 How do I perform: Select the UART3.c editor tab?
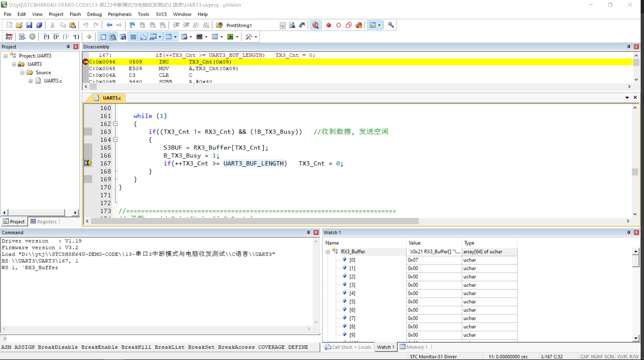coord(108,98)
